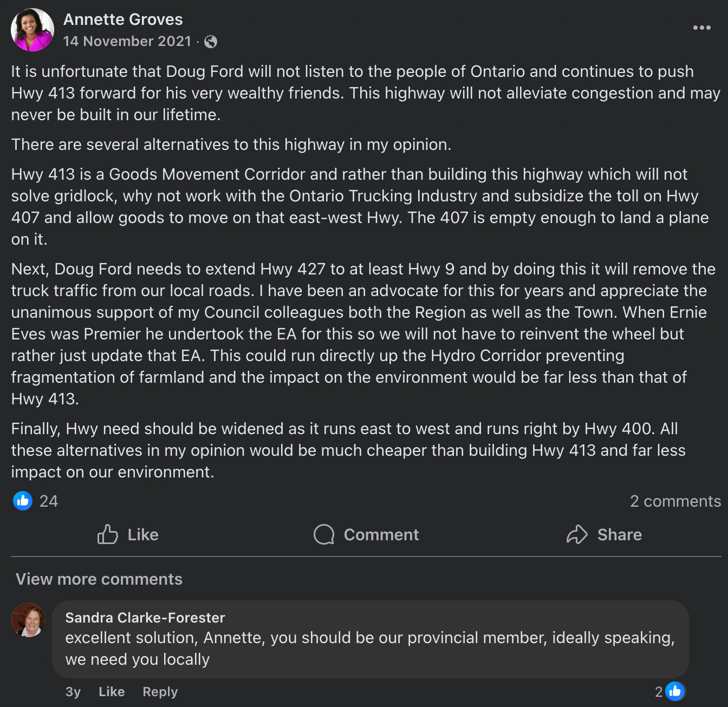
Task: Expand View more comments
Action: [99, 579]
